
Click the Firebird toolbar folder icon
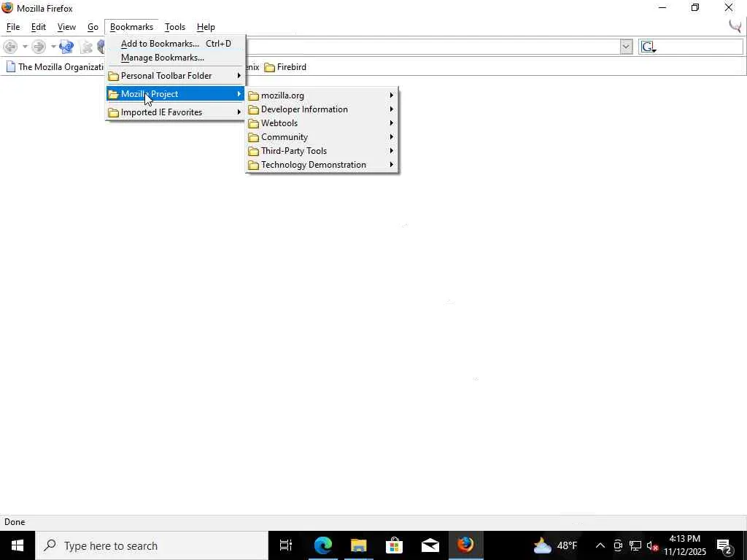tap(270, 68)
